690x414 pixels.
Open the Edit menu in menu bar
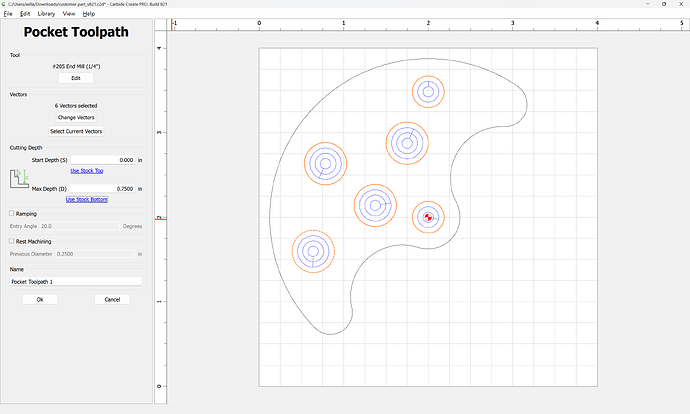pos(25,14)
